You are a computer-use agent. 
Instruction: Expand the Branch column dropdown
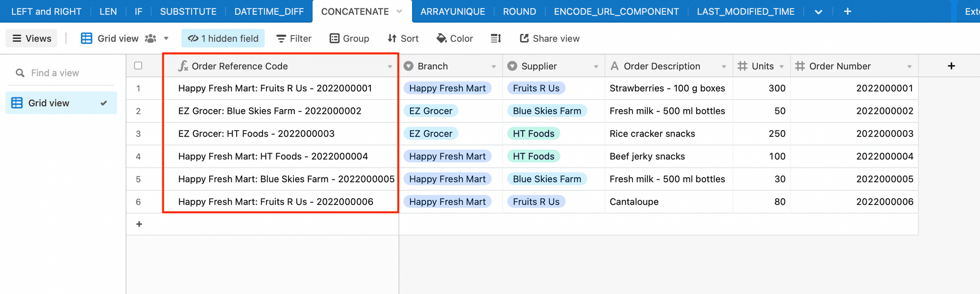tap(493, 67)
